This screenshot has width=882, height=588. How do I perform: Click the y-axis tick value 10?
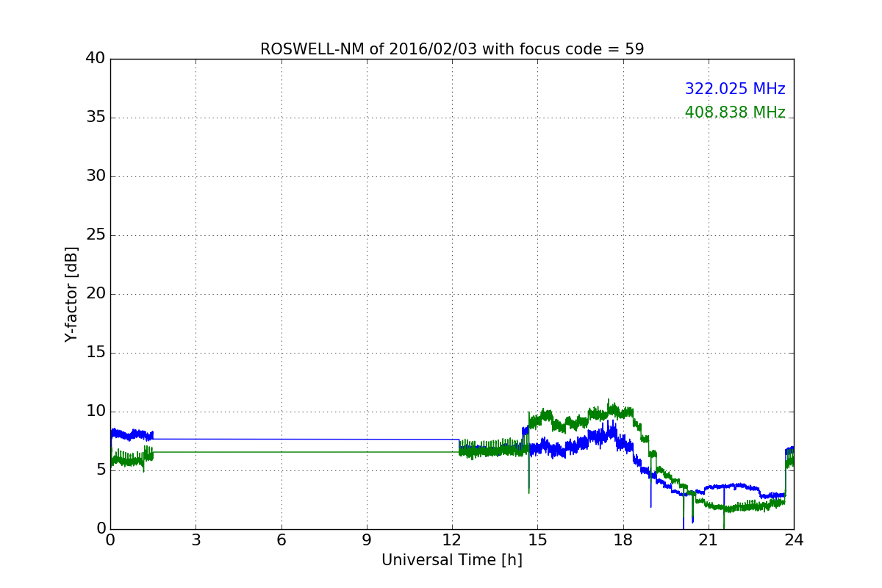(x=96, y=411)
